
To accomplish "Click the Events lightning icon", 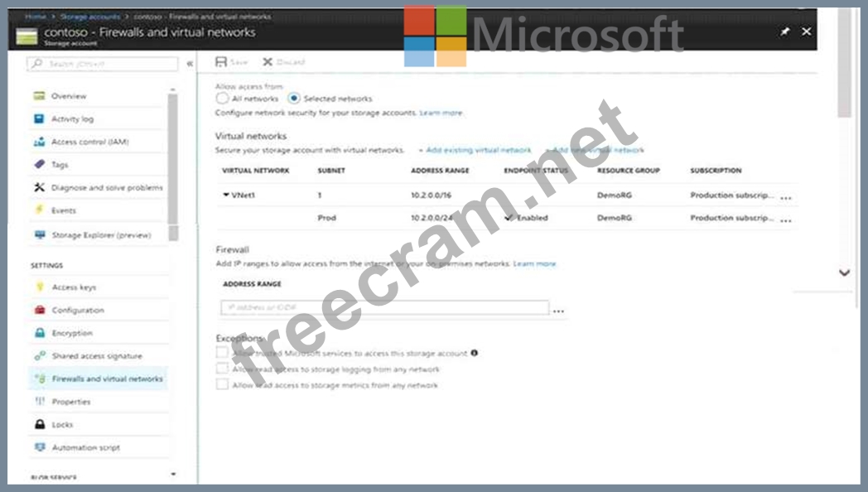I will [39, 210].
